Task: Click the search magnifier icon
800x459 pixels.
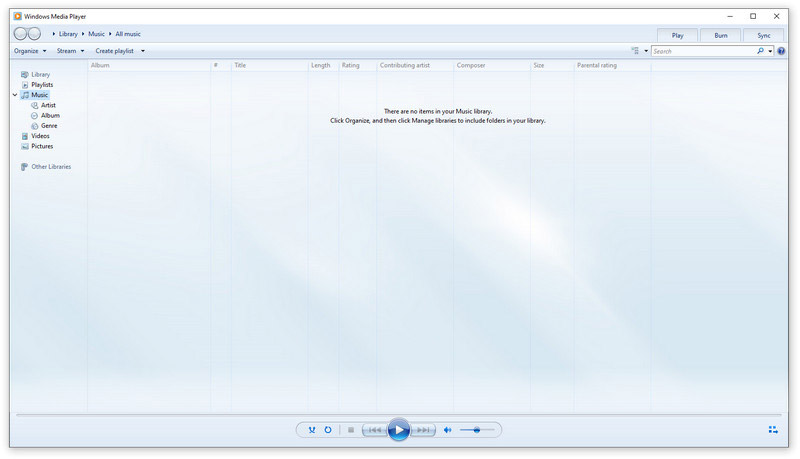Action: pyautogui.click(x=760, y=51)
